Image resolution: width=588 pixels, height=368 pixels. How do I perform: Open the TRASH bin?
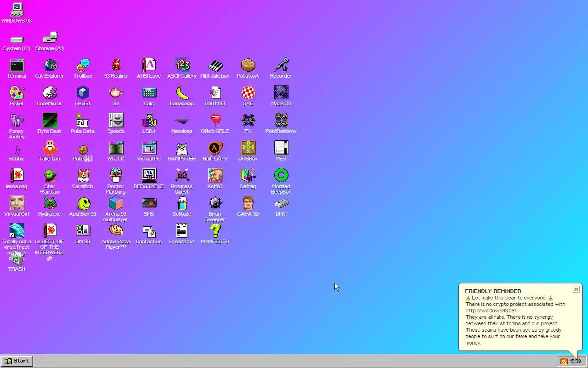coord(17,259)
